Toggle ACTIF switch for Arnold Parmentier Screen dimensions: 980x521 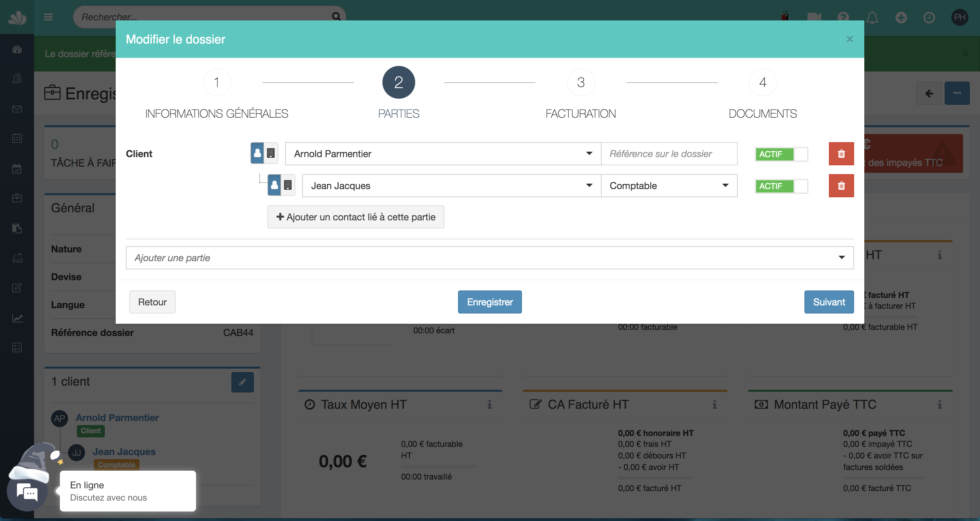pos(781,154)
